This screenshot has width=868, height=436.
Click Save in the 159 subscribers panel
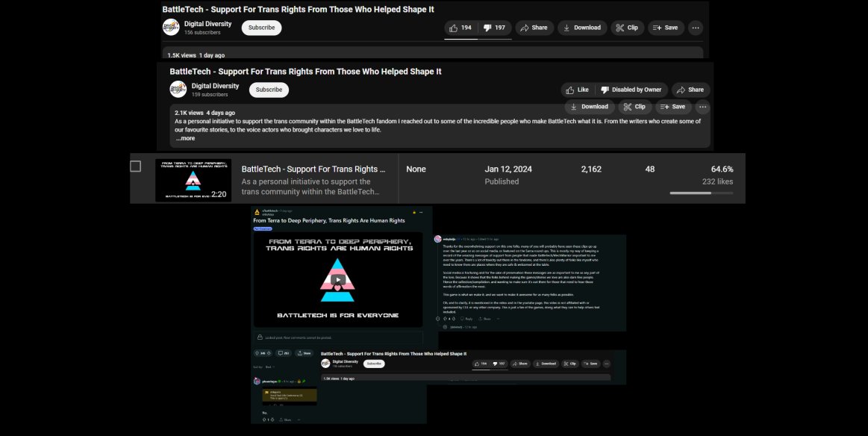[673, 107]
